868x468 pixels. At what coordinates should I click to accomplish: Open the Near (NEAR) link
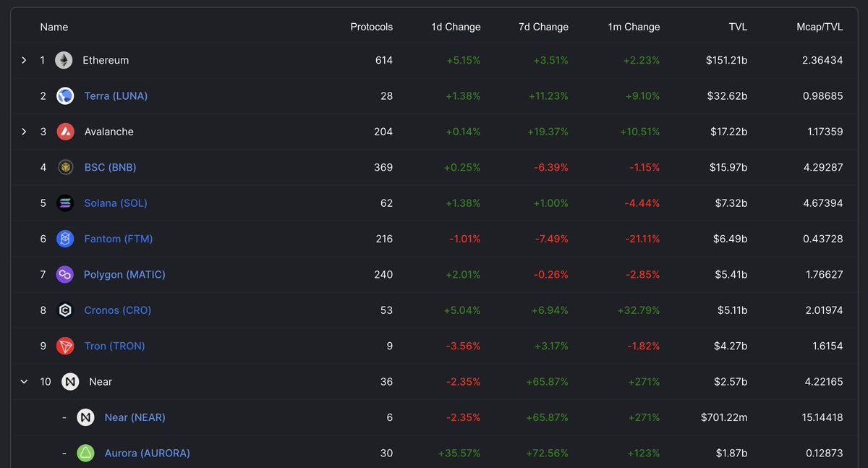click(x=135, y=417)
